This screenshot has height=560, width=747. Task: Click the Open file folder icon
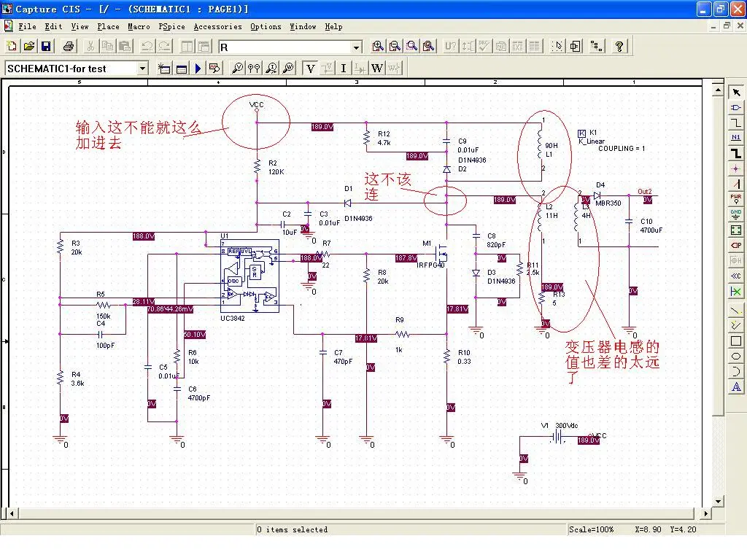tap(29, 46)
